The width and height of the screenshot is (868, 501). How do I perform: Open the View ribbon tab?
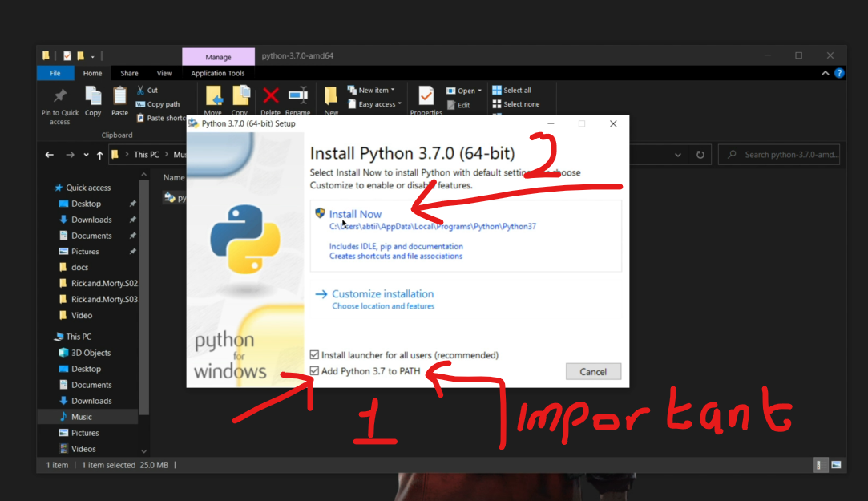tap(164, 73)
